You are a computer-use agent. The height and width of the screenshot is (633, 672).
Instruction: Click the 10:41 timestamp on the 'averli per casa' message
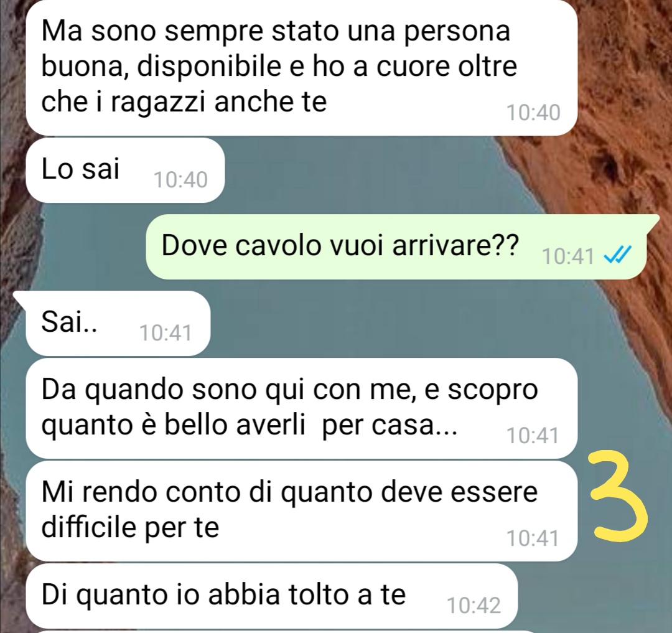pyautogui.click(x=533, y=436)
